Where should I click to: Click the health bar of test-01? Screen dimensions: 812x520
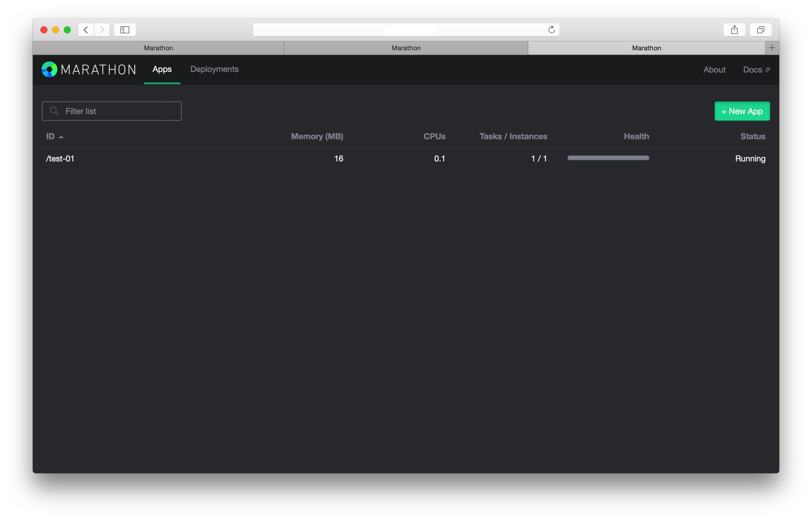pos(608,158)
